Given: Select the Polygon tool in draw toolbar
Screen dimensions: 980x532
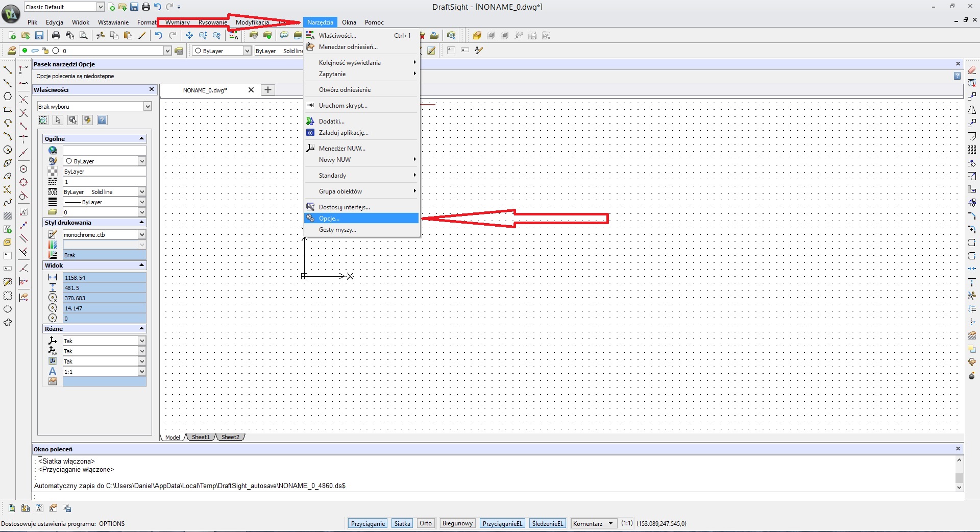Looking at the screenshot, I should [x=8, y=96].
